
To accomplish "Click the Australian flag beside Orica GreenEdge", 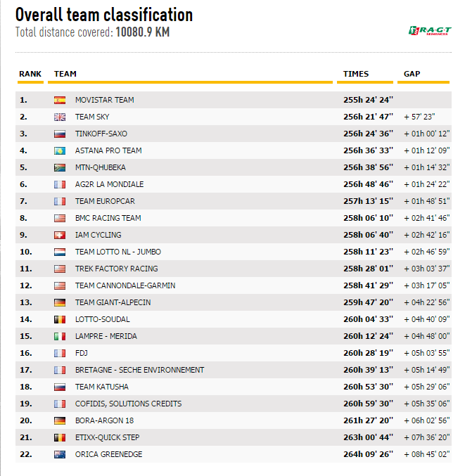I will 60,454.
